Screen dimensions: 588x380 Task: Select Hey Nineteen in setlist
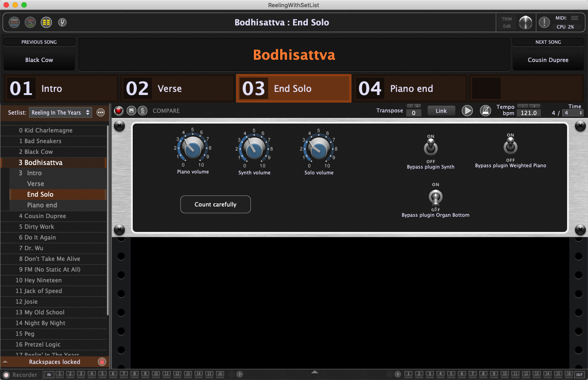pyautogui.click(x=53, y=280)
